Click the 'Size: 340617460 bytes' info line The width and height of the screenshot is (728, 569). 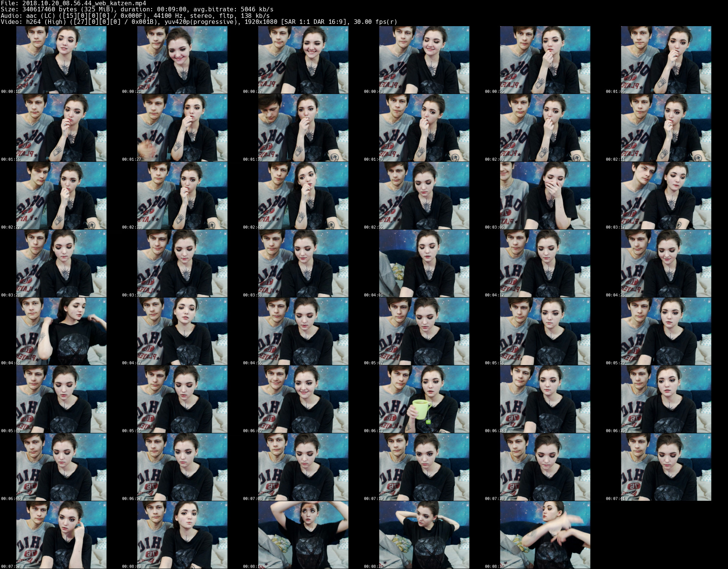coord(137,9)
